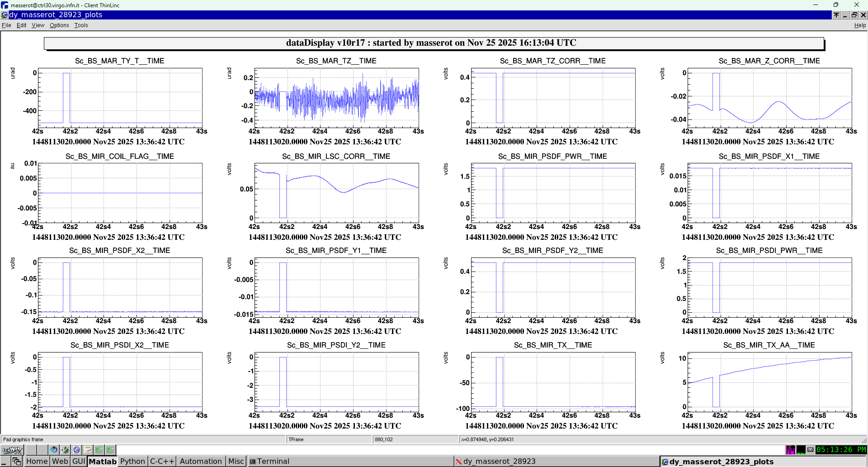The image size is (868, 467).
Task: Click the show desktop icon at bottom-left
Action: click(5, 461)
